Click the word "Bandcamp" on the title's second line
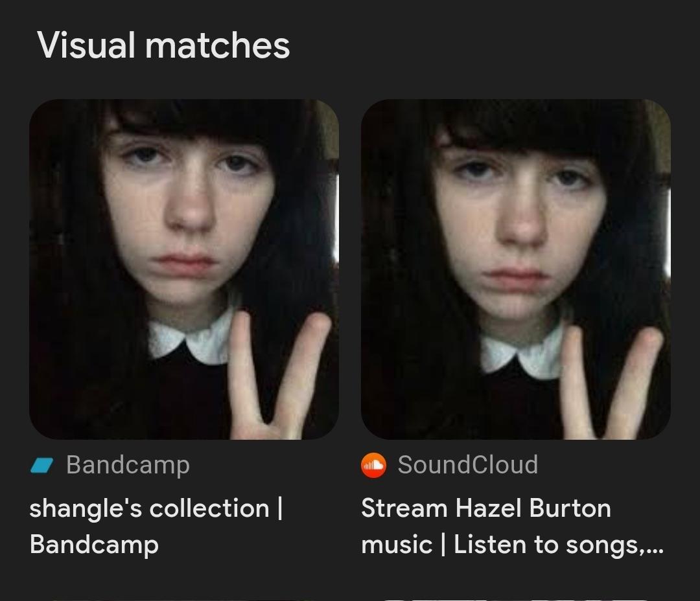 point(94,545)
